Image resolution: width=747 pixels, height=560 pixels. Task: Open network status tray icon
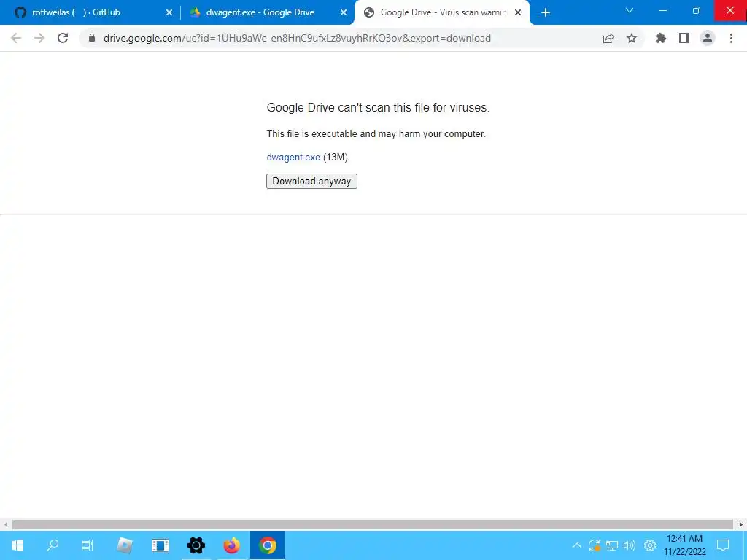[x=612, y=545]
